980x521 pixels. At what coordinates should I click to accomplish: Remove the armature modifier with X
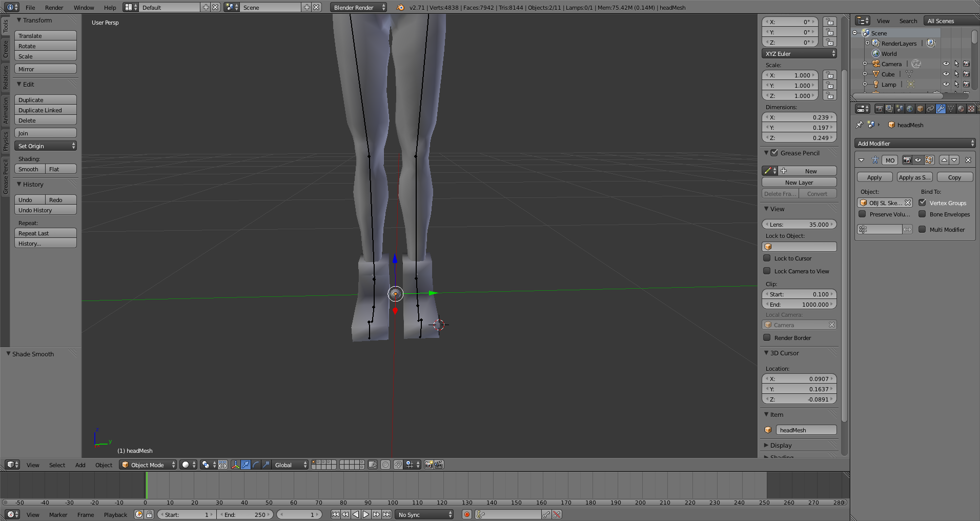tap(968, 160)
